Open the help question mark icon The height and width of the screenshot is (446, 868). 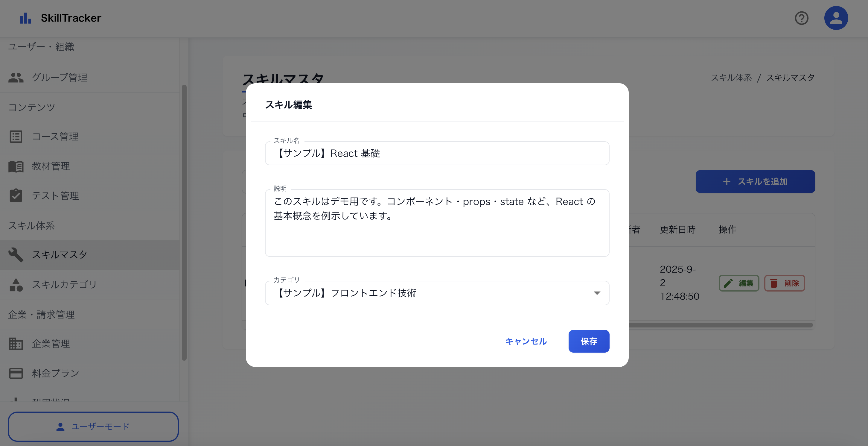[x=802, y=18]
